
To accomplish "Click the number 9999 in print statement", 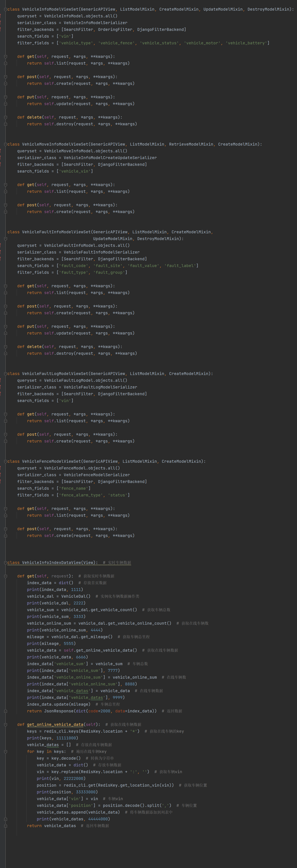I will tap(117, 697).
